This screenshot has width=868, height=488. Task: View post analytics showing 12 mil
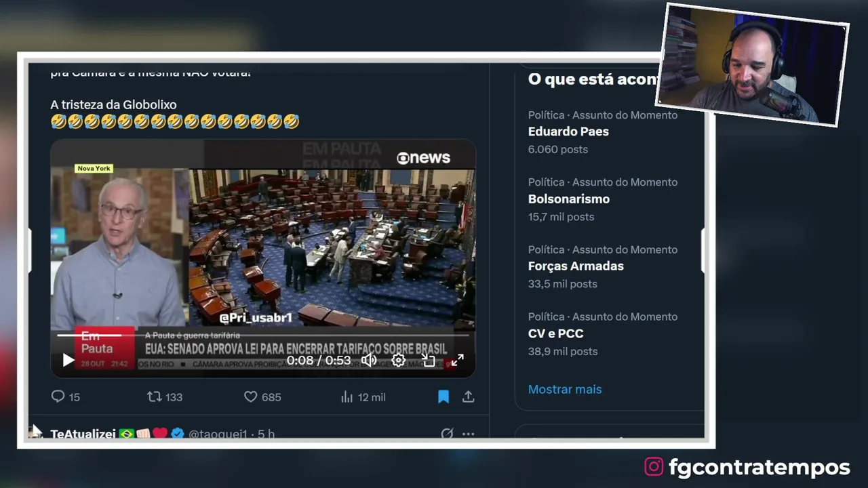[363, 397]
